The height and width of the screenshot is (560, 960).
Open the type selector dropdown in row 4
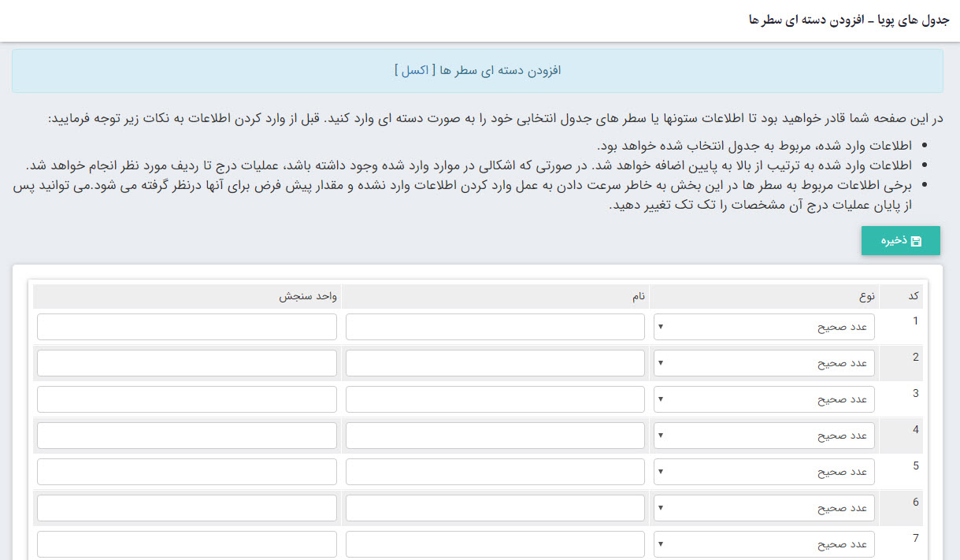tap(762, 435)
